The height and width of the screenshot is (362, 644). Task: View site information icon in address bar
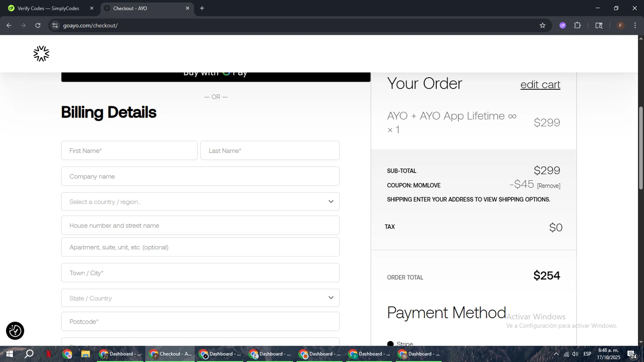click(55, 25)
